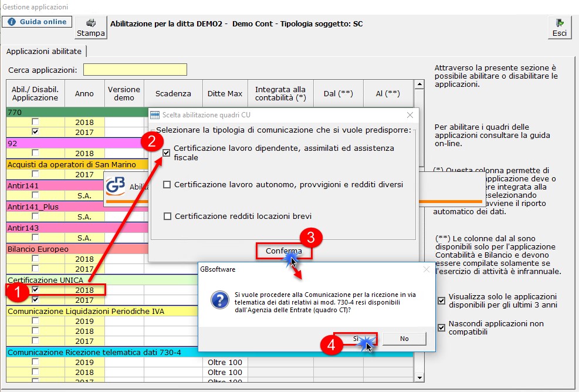Click the 'Scadenza' column header

pos(173,93)
